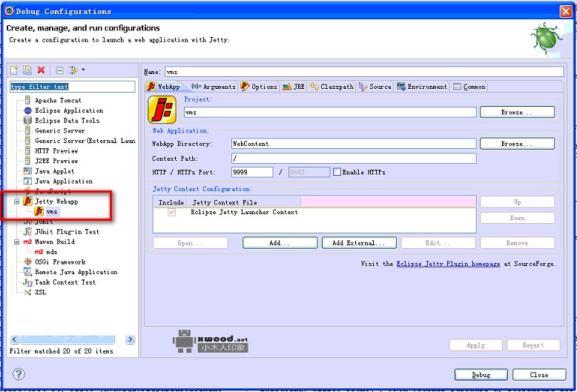Switch to the Classpath tab
577x392 pixels.
(x=332, y=87)
